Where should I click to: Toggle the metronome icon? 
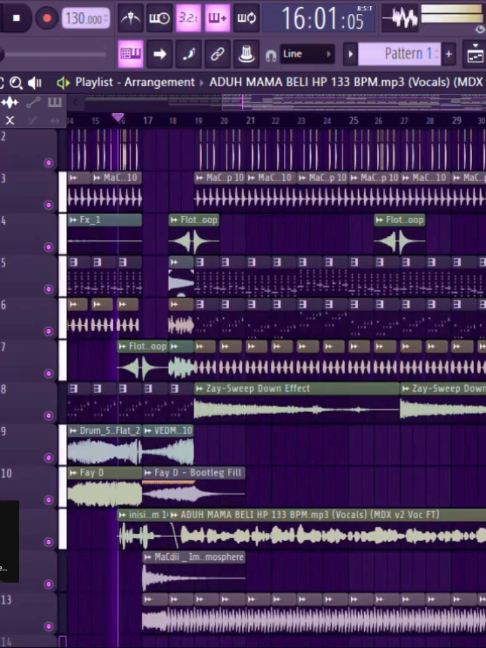coord(131,18)
